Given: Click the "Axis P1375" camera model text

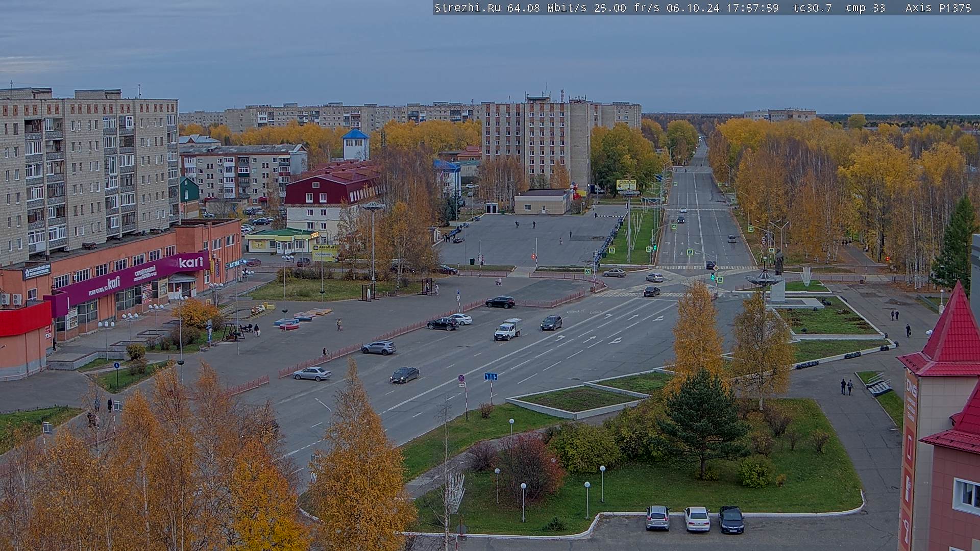Looking at the screenshot, I should (938, 8).
